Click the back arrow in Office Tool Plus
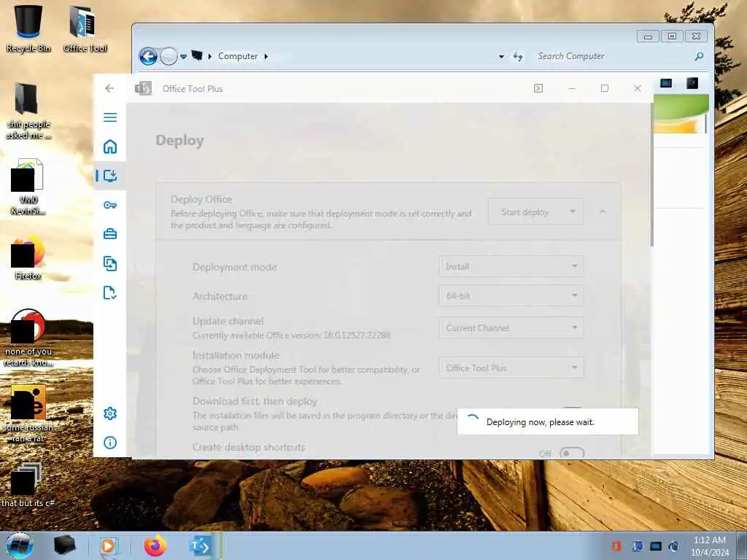The height and width of the screenshot is (560, 747). 109,88
